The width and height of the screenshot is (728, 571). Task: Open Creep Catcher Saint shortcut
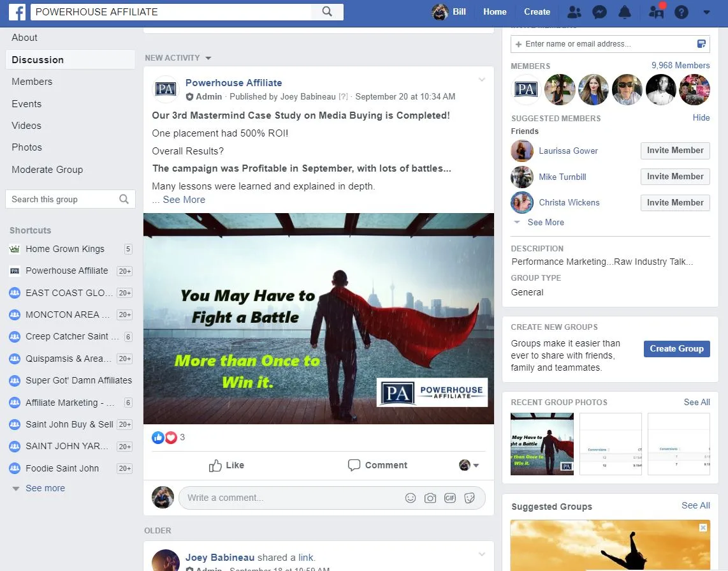click(x=71, y=336)
